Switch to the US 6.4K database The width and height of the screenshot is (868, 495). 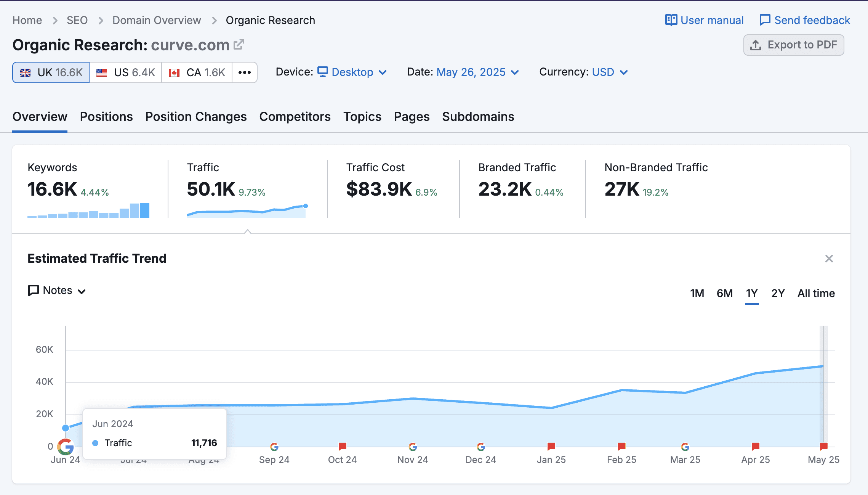(126, 72)
